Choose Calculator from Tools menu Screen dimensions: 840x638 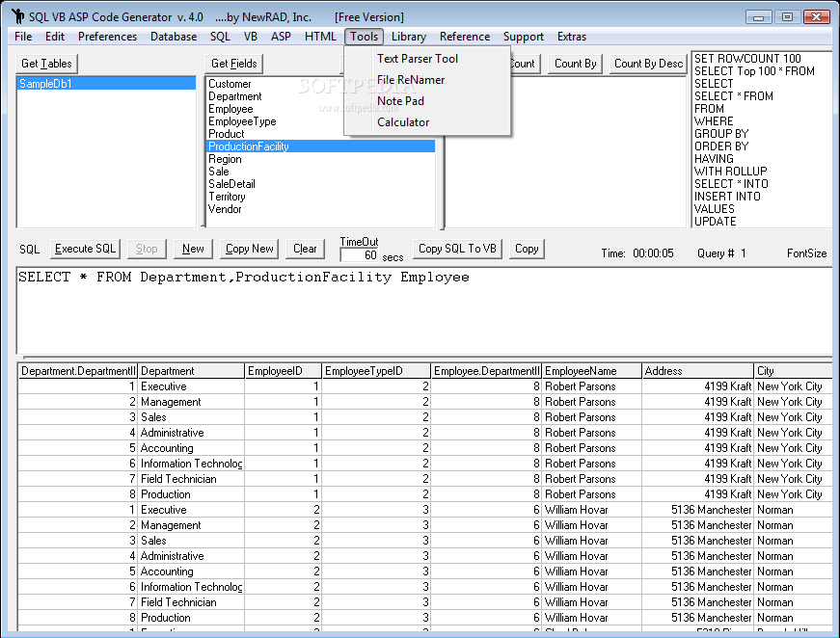[427, 122]
